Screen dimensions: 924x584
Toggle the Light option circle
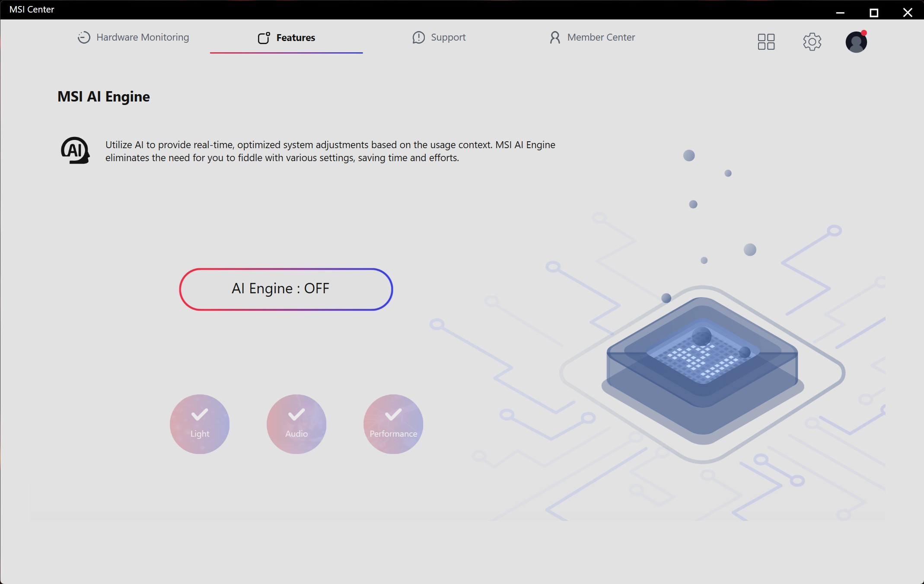[200, 424]
